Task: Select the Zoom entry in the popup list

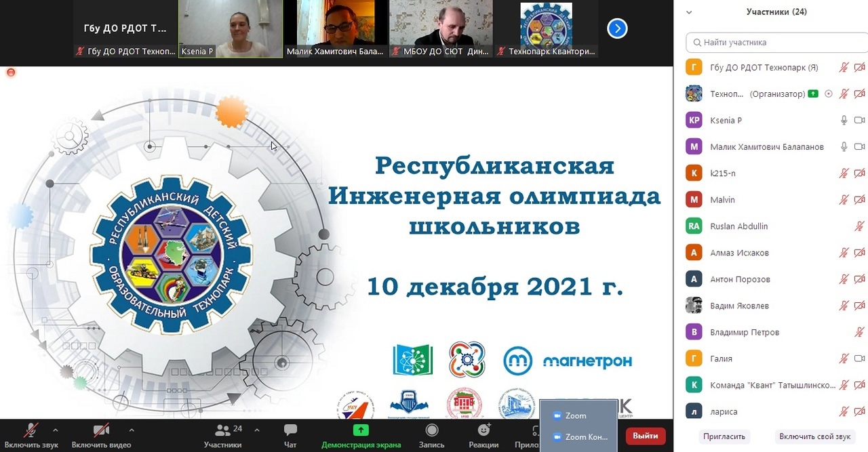Action: click(x=575, y=415)
